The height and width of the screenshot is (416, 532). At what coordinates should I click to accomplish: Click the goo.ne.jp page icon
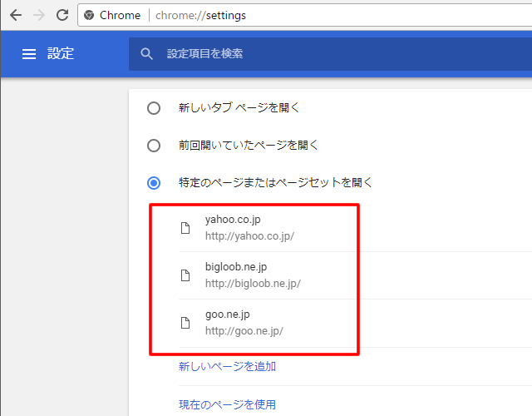185,323
